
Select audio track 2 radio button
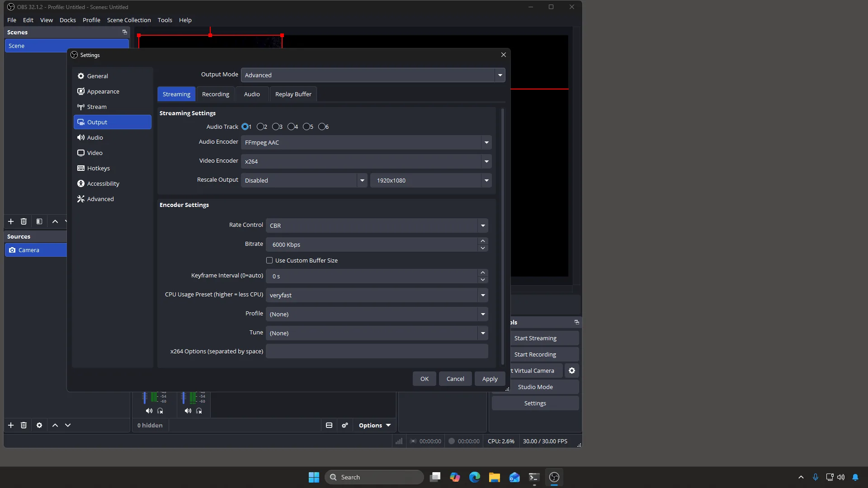pos(260,127)
